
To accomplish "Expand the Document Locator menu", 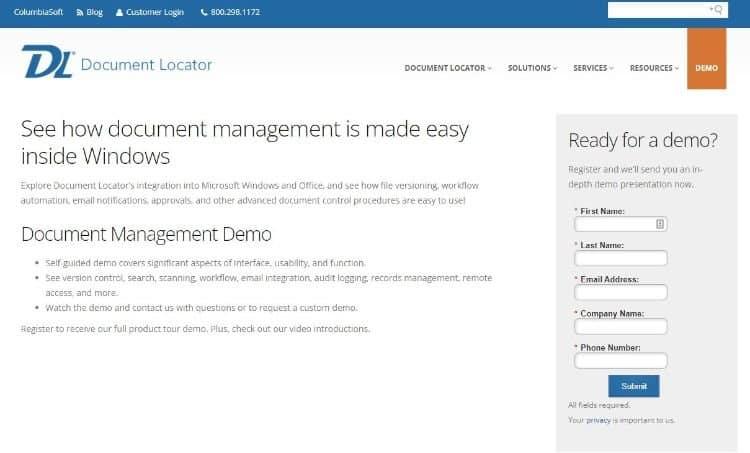I will click(x=448, y=68).
